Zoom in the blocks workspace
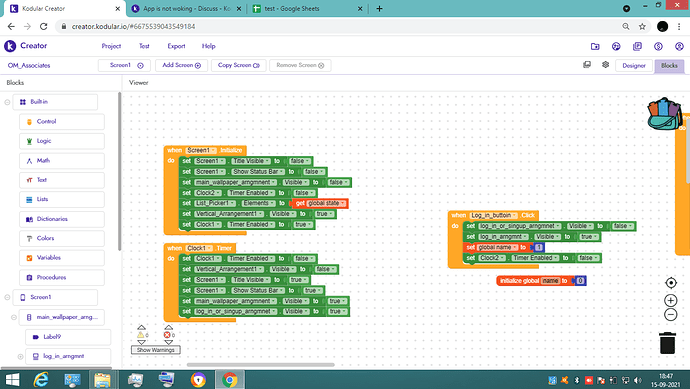This screenshot has height=389, width=690. pyautogui.click(x=671, y=301)
